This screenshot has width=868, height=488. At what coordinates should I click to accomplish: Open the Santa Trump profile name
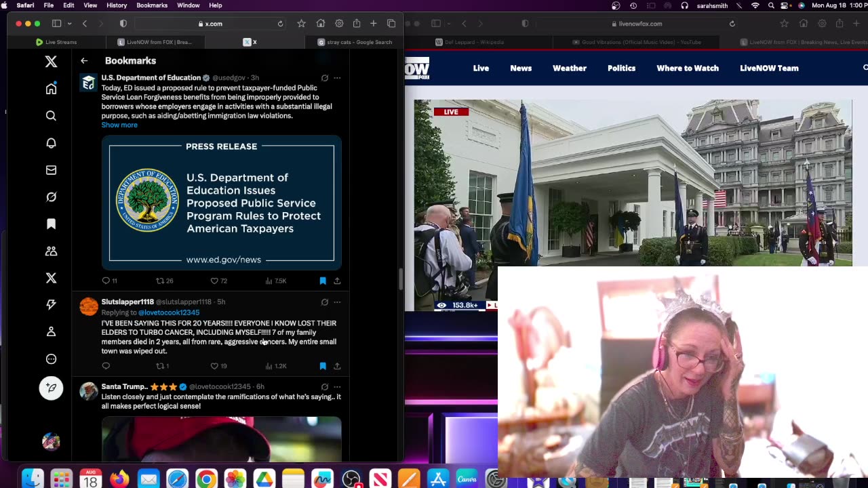124,386
